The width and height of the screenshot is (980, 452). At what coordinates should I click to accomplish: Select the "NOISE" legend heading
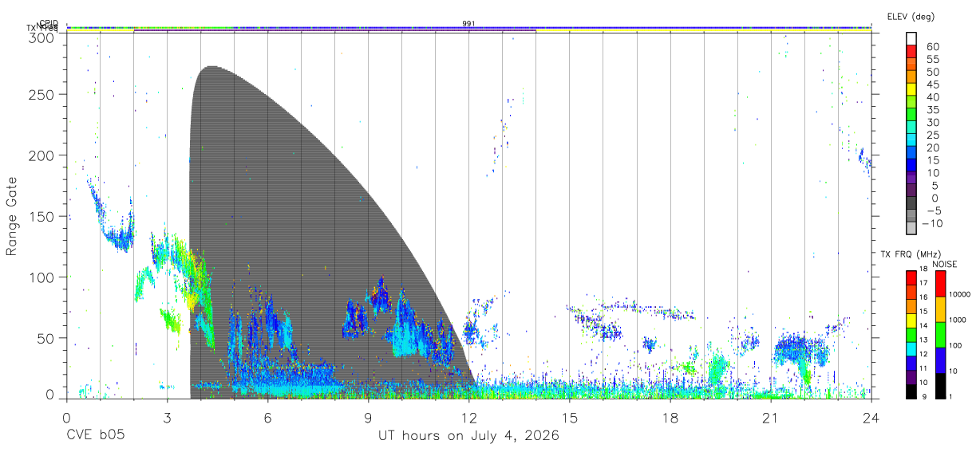[945, 264]
